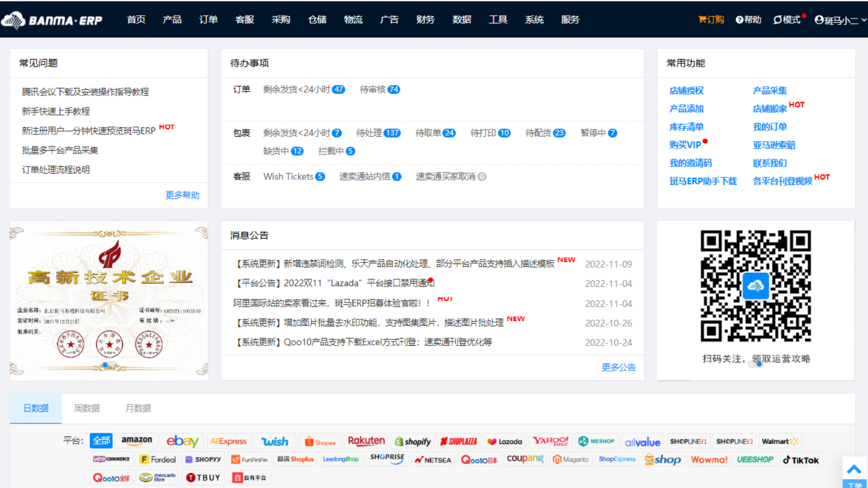
Task: Open the 订单 menu
Action: tap(208, 20)
